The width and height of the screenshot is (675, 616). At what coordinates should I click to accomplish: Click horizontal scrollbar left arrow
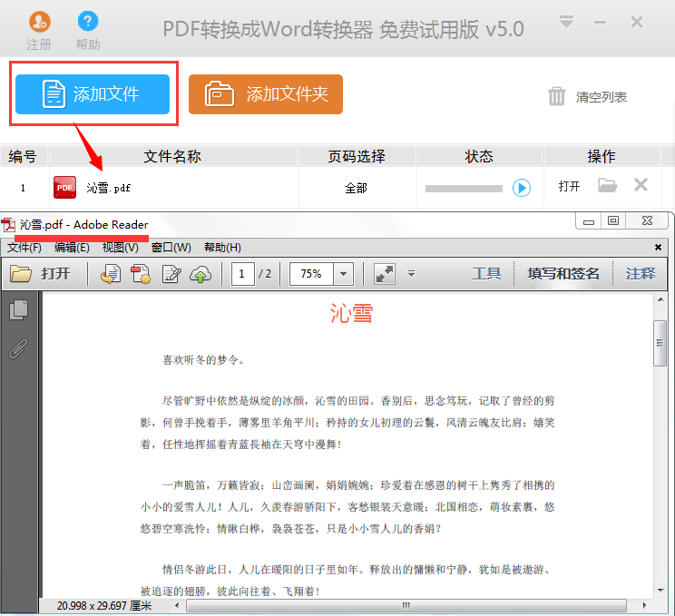coord(177,605)
